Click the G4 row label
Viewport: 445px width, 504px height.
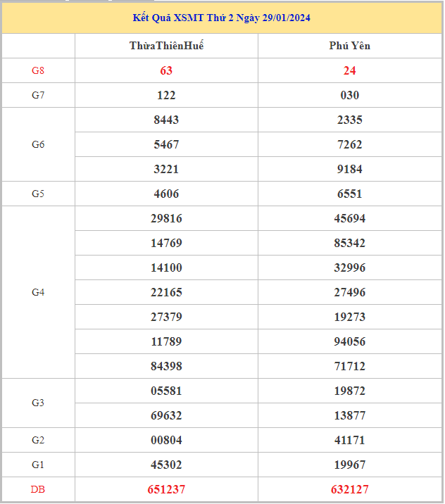(x=38, y=292)
